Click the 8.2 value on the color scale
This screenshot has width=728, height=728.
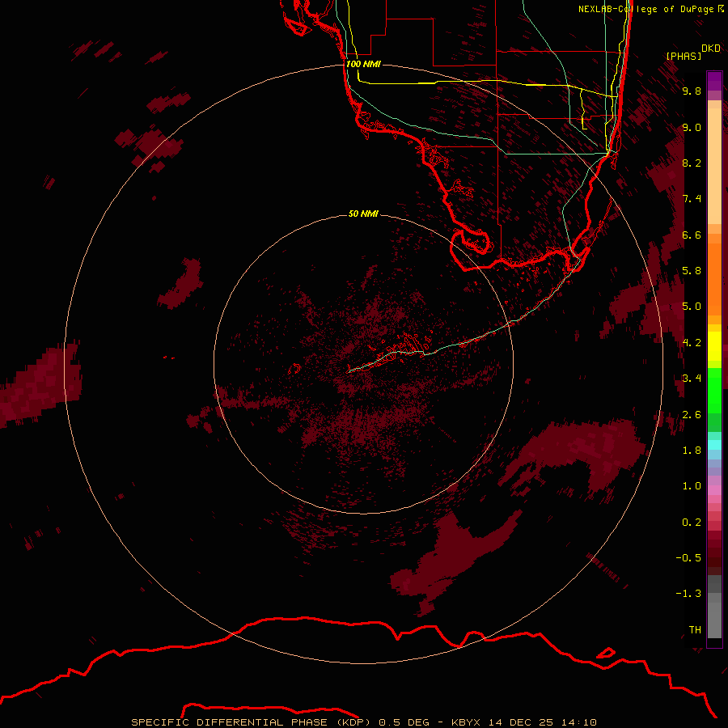click(x=692, y=163)
